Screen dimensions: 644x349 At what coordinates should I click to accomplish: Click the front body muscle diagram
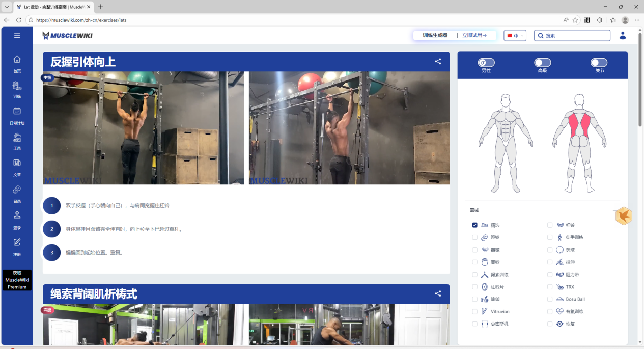505,143
